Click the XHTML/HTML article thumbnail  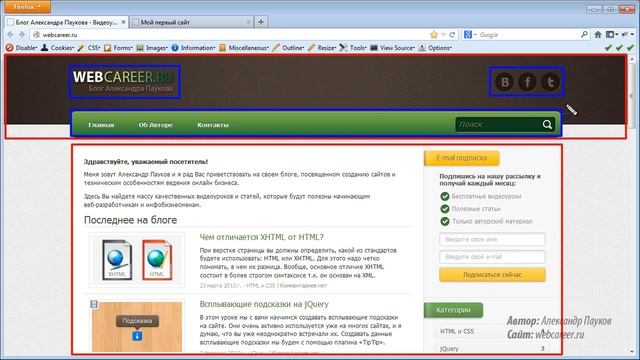[138, 260]
